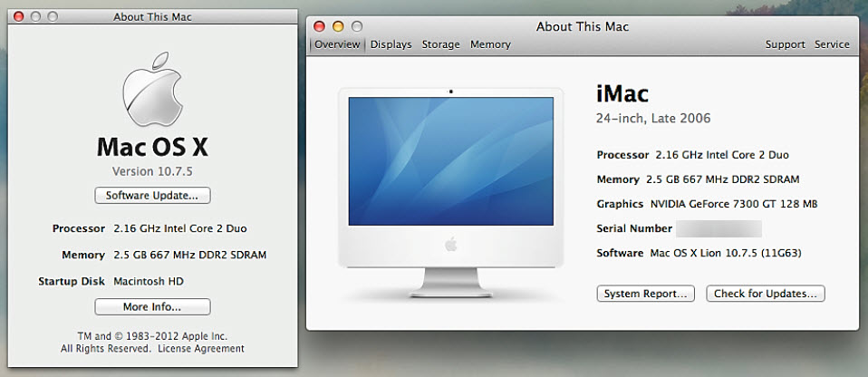The height and width of the screenshot is (377, 868).
Task: Click the gray minimize button in small window
Action: [x=35, y=16]
